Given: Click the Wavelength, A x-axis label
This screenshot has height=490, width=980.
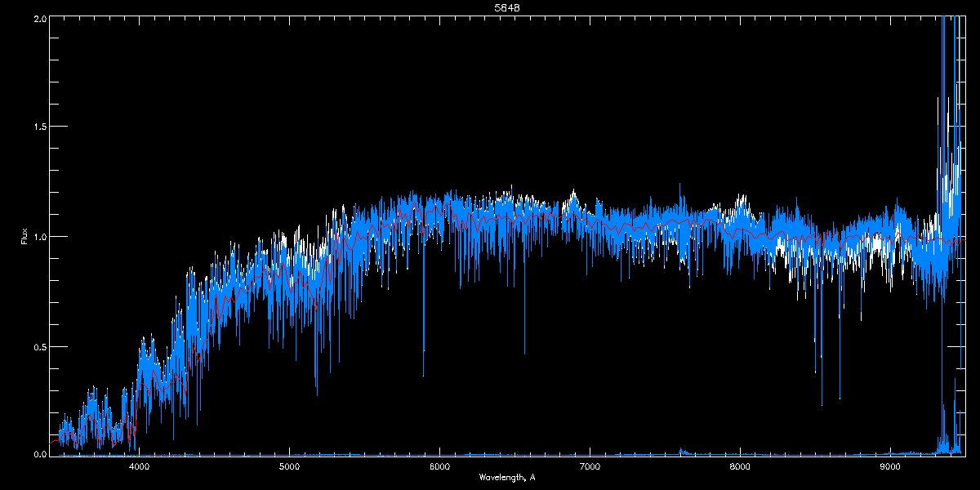Looking at the screenshot, I should tap(507, 477).
